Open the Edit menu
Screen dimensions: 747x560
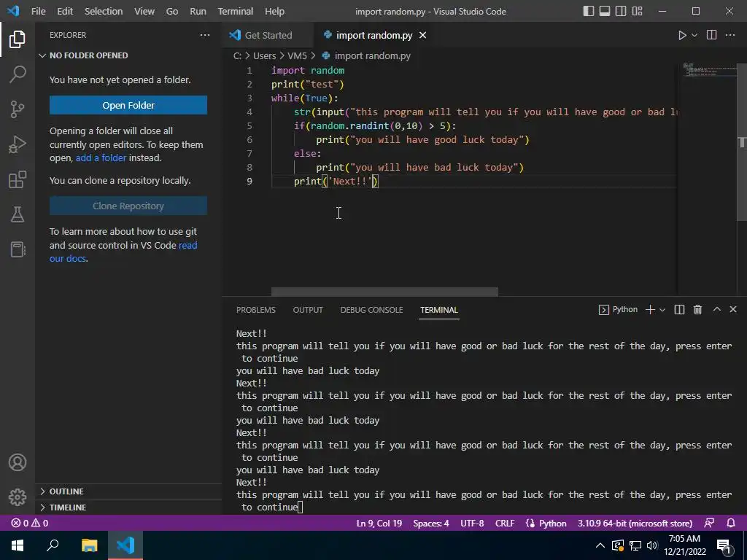click(65, 11)
